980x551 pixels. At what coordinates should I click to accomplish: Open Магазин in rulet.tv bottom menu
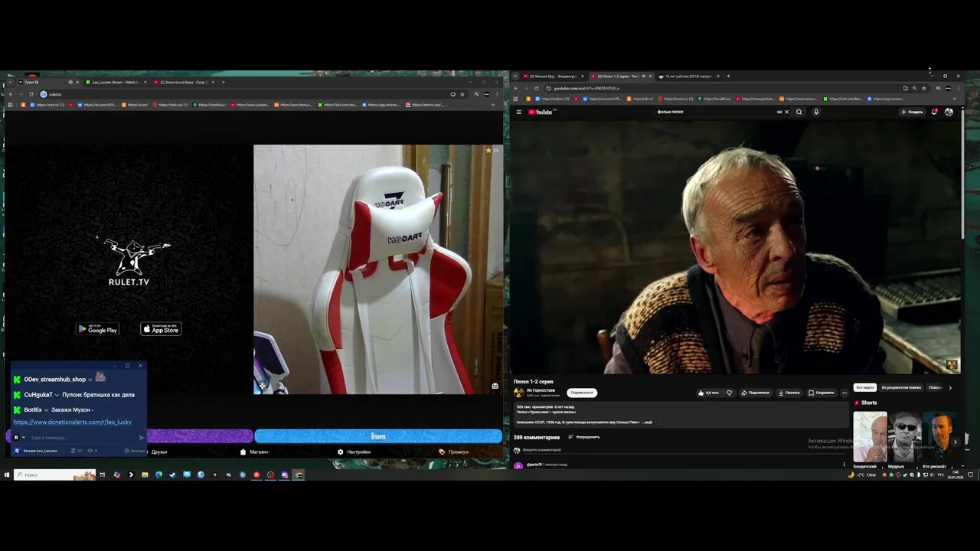tap(255, 452)
